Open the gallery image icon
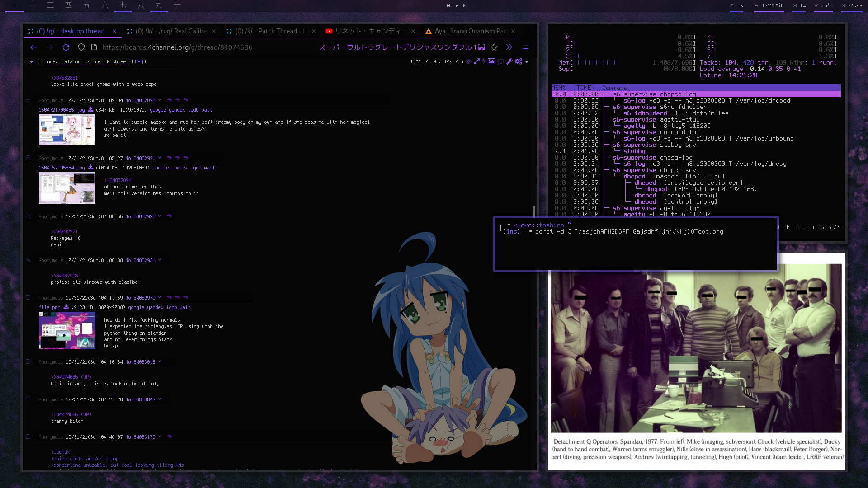The height and width of the screenshot is (488, 868). pyautogui.click(x=491, y=61)
